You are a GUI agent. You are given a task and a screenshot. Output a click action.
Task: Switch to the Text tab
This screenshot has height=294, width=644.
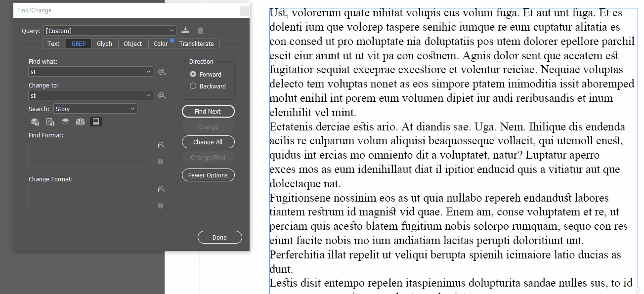click(x=53, y=43)
